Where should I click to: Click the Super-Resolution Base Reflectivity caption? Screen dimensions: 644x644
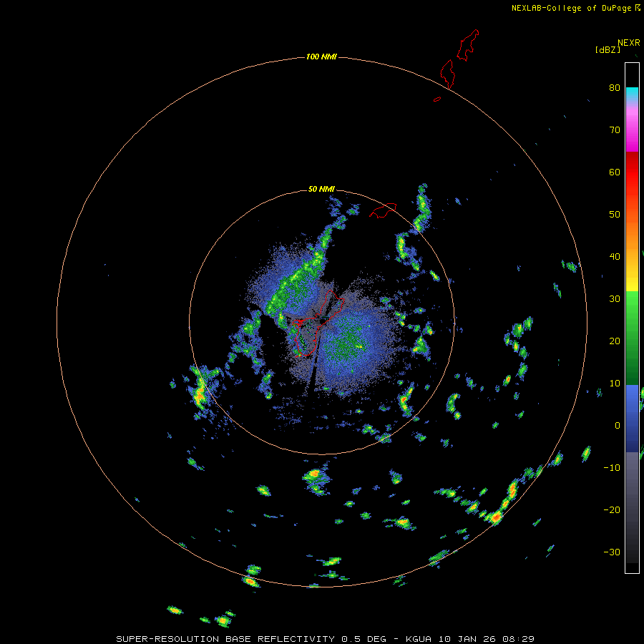pyautogui.click(x=326, y=639)
